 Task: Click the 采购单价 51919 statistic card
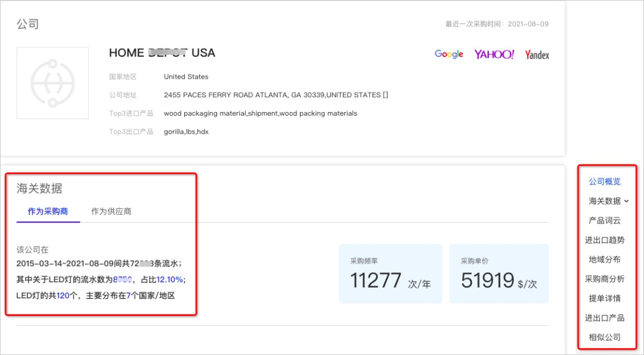(499, 276)
